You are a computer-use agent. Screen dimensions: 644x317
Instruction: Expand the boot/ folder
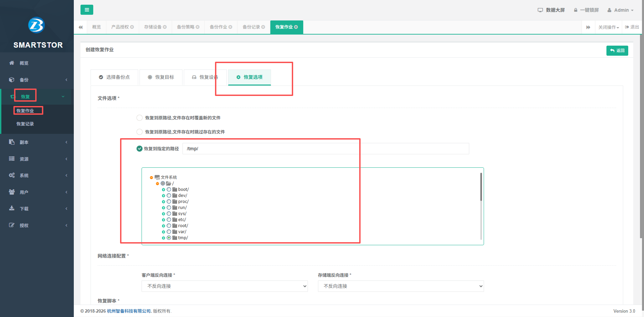[163, 190]
